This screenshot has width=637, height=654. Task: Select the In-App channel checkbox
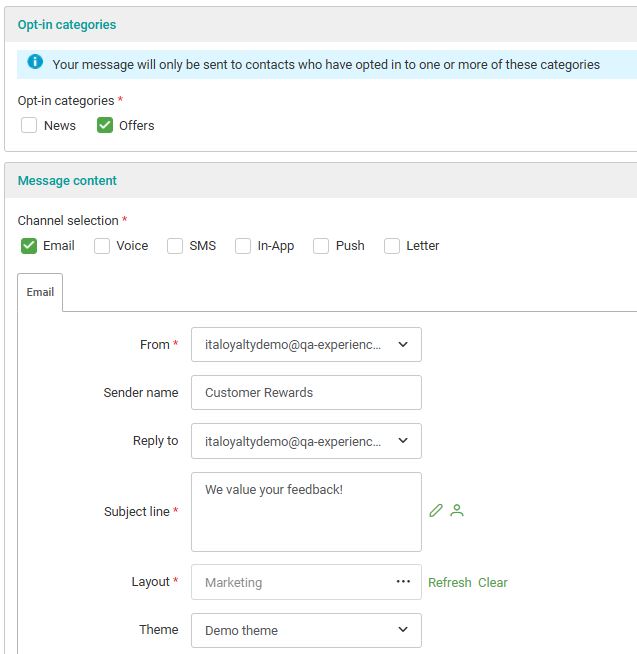(x=243, y=246)
